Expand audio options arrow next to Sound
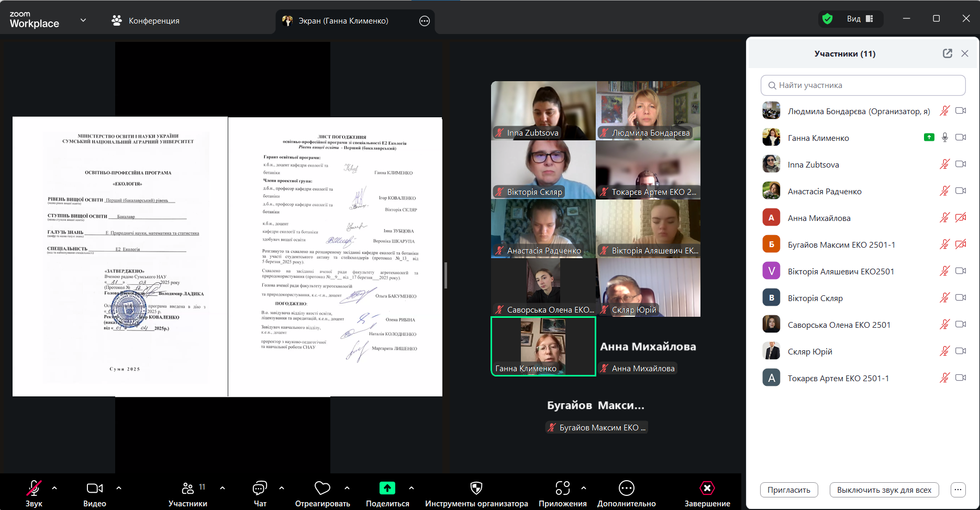Image resolution: width=980 pixels, height=510 pixels. [54, 488]
